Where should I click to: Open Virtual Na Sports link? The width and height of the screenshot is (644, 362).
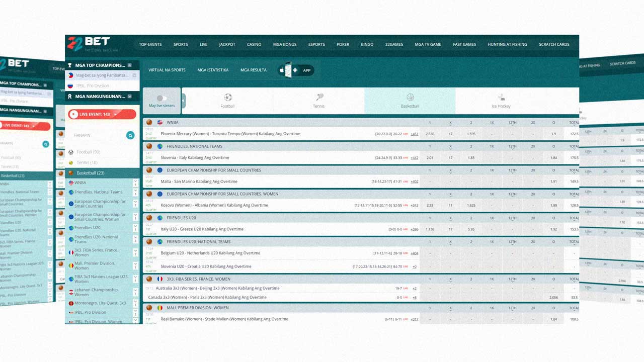pos(167,70)
